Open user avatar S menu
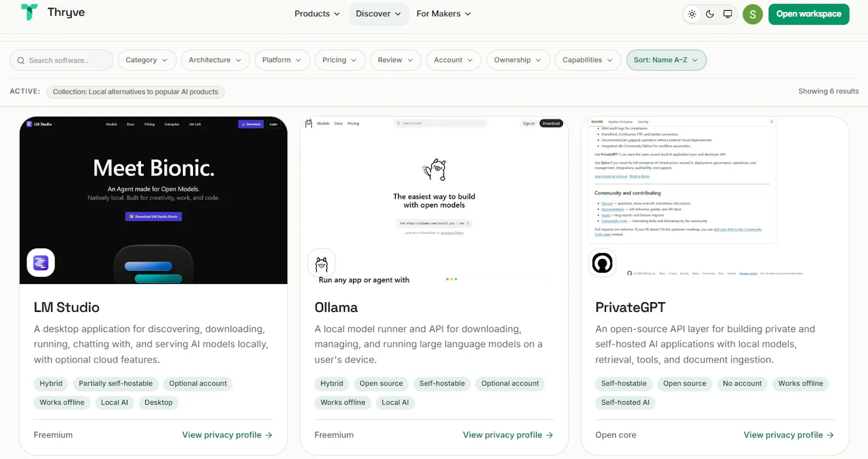This screenshot has width=868, height=459. point(752,15)
